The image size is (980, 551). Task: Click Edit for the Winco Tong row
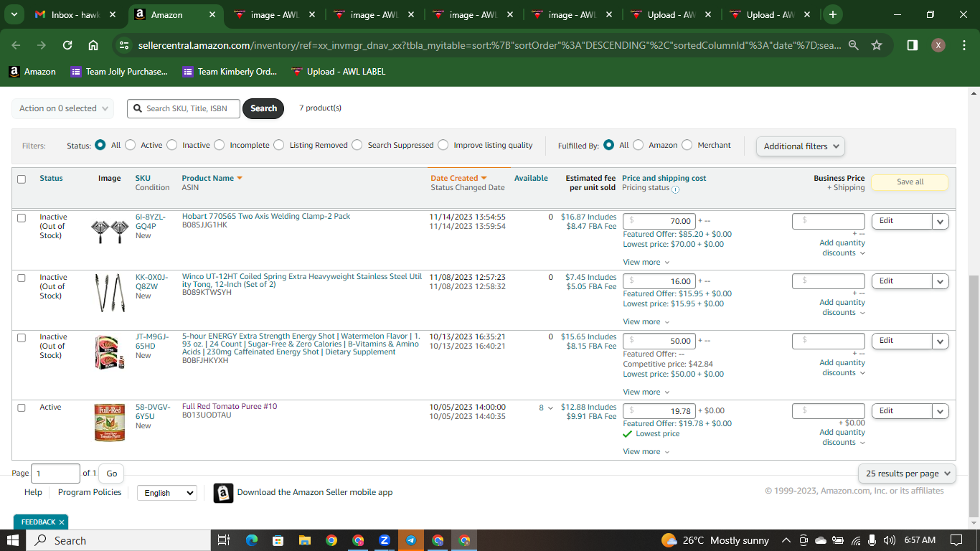coord(901,281)
